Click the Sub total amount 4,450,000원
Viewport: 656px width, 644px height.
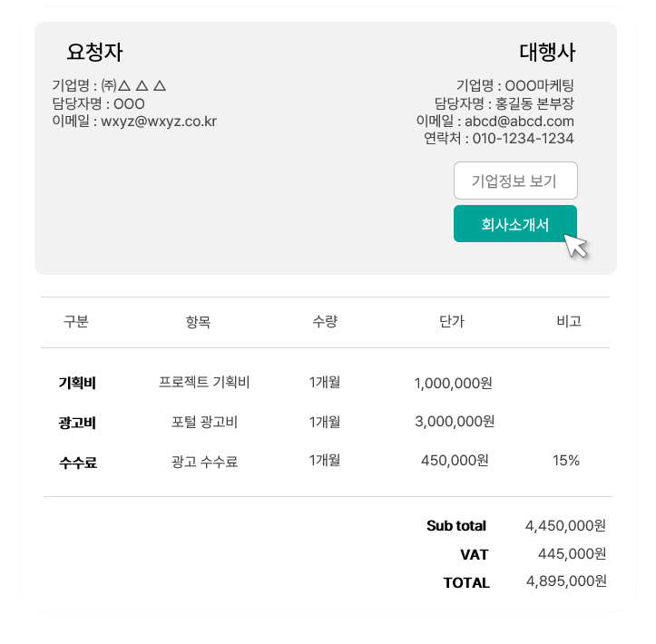tap(565, 526)
